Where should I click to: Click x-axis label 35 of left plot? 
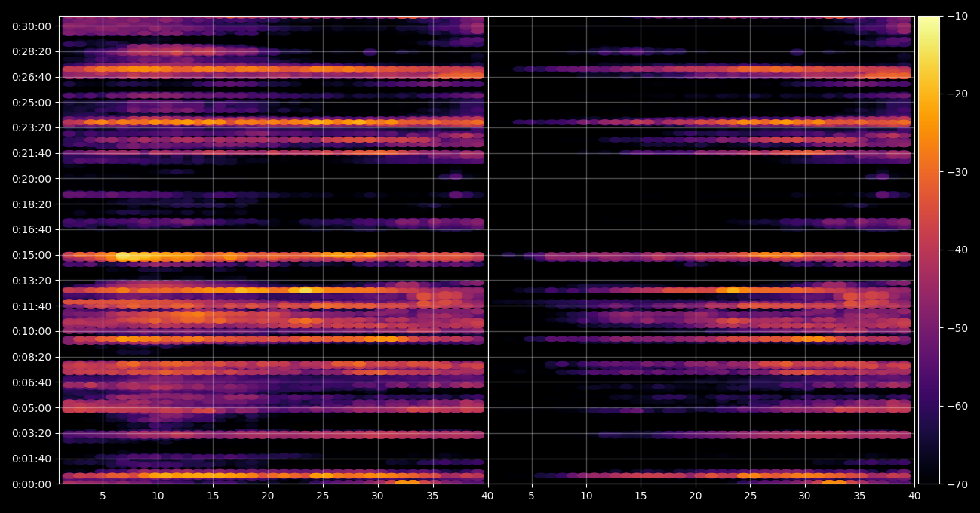(432, 496)
